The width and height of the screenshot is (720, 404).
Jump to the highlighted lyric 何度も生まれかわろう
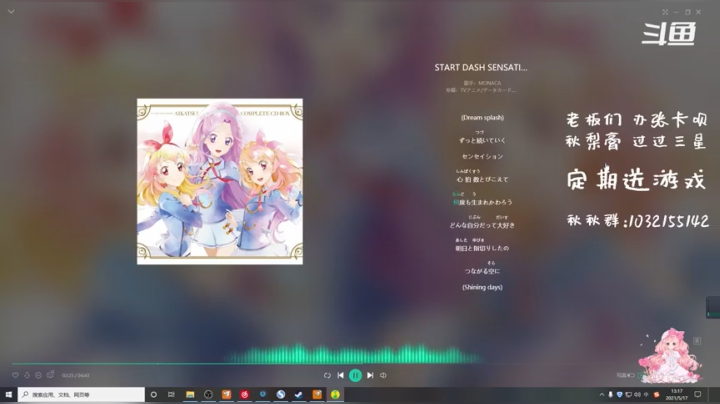tap(482, 202)
